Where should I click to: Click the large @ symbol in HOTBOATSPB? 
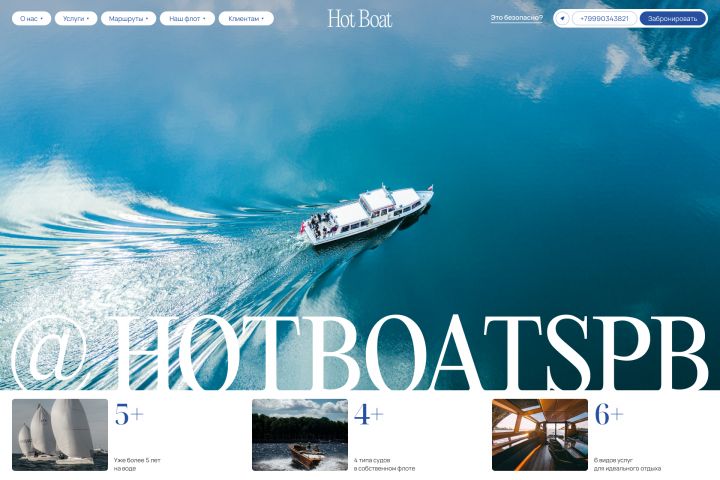50,353
